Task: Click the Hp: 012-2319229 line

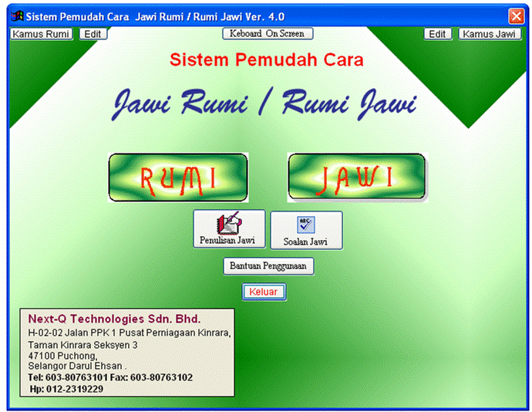Action: pyautogui.click(x=66, y=389)
